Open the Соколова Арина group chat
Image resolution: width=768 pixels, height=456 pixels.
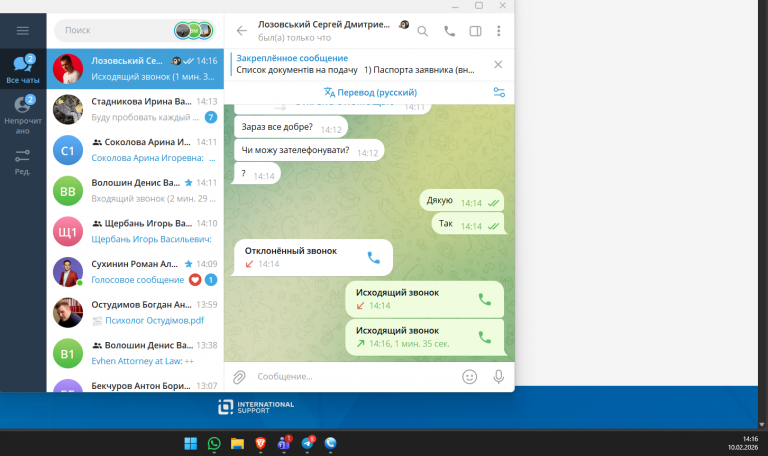pos(135,150)
